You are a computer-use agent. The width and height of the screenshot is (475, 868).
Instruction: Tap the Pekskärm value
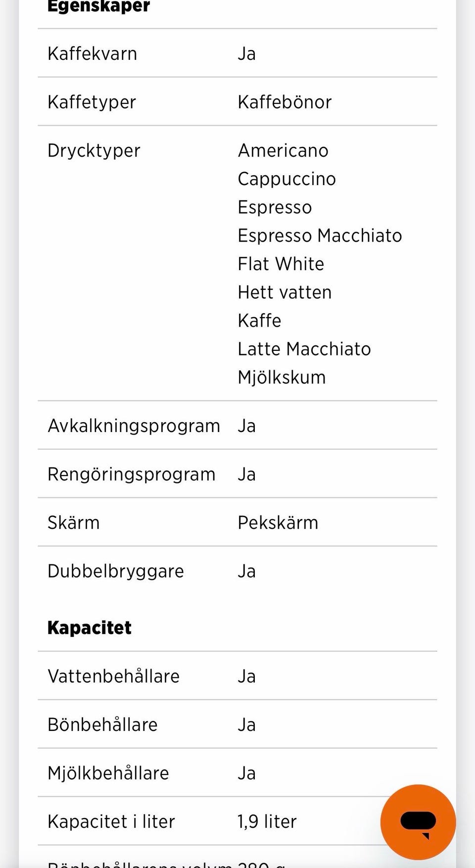coord(278,523)
